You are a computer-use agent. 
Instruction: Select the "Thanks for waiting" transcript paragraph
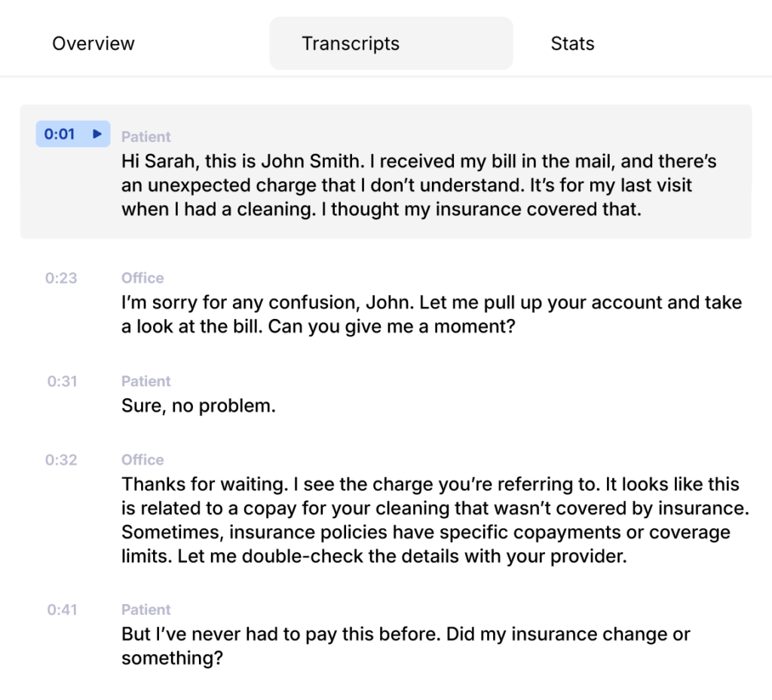[435, 520]
